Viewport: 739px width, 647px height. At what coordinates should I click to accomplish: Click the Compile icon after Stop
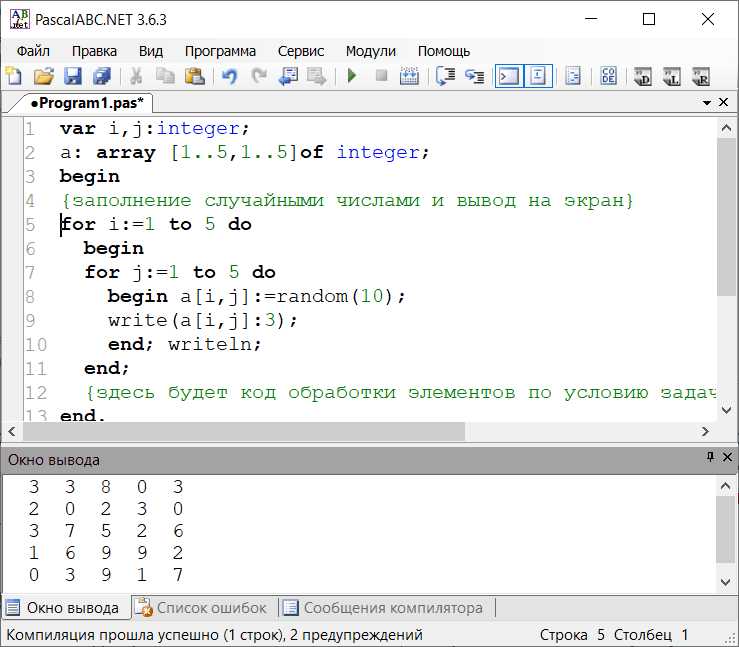409,76
